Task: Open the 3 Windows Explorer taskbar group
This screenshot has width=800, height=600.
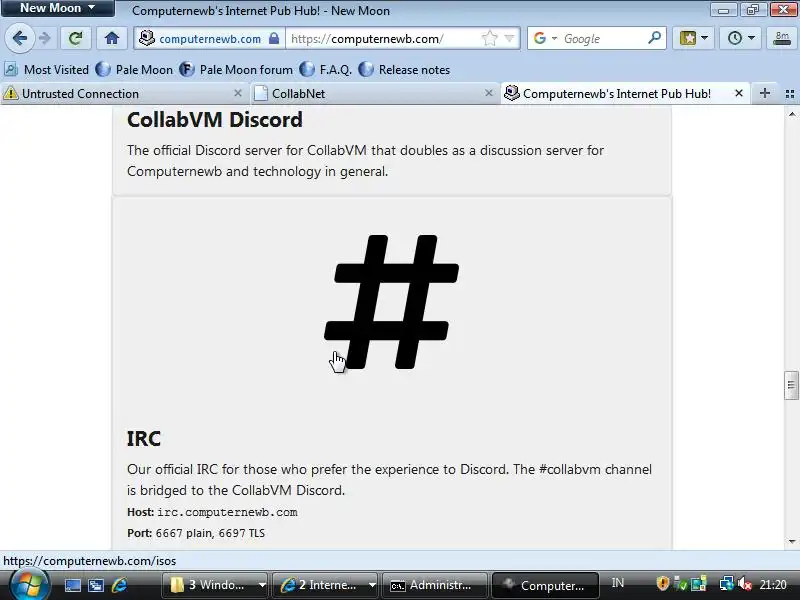Action: click(215, 585)
